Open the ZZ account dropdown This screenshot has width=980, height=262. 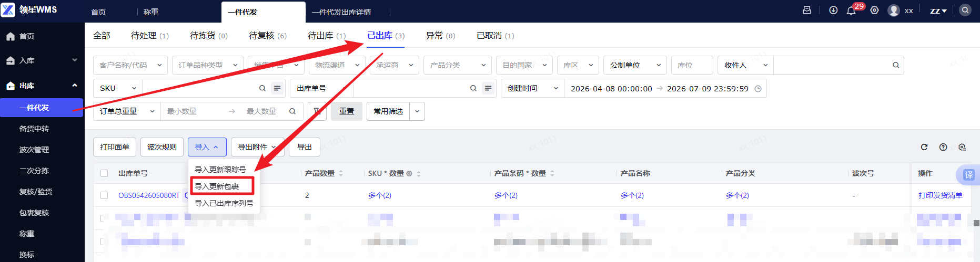(938, 11)
